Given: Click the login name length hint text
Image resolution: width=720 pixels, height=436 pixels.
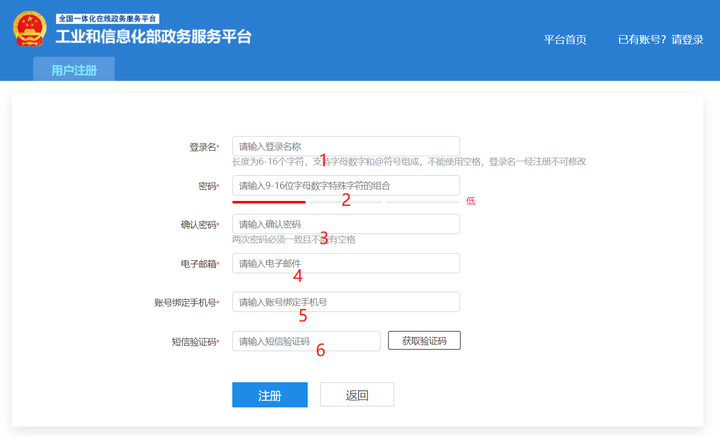Looking at the screenshot, I should [x=409, y=162].
